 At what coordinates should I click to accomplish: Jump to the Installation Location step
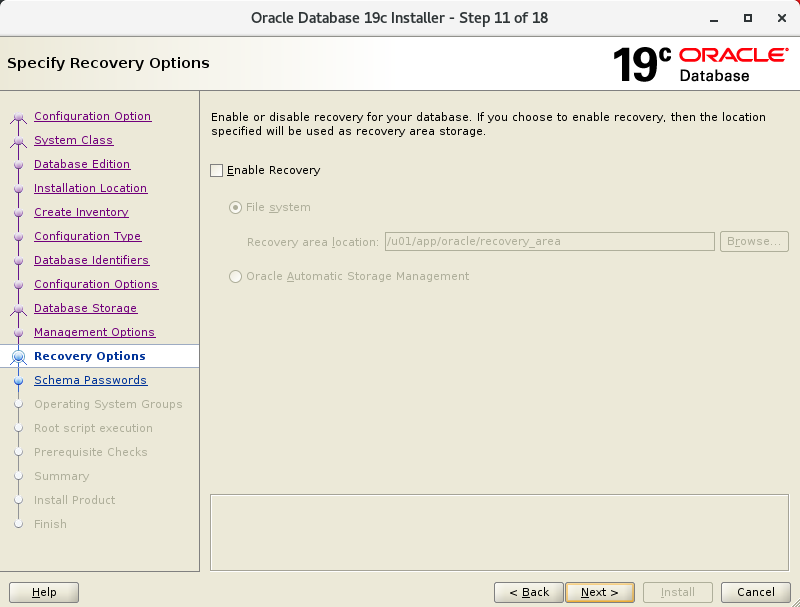90,188
